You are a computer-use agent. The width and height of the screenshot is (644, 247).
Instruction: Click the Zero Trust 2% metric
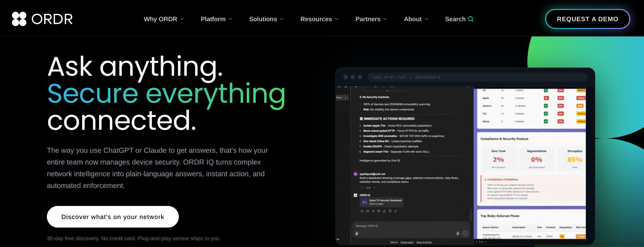pyautogui.click(x=498, y=159)
